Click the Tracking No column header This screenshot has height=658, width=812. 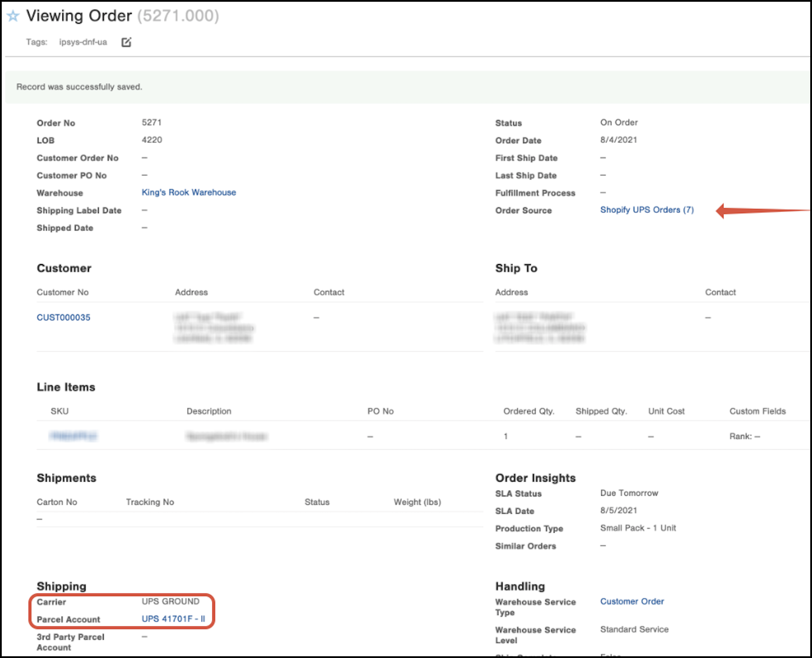pyautogui.click(x=150, y=502)
